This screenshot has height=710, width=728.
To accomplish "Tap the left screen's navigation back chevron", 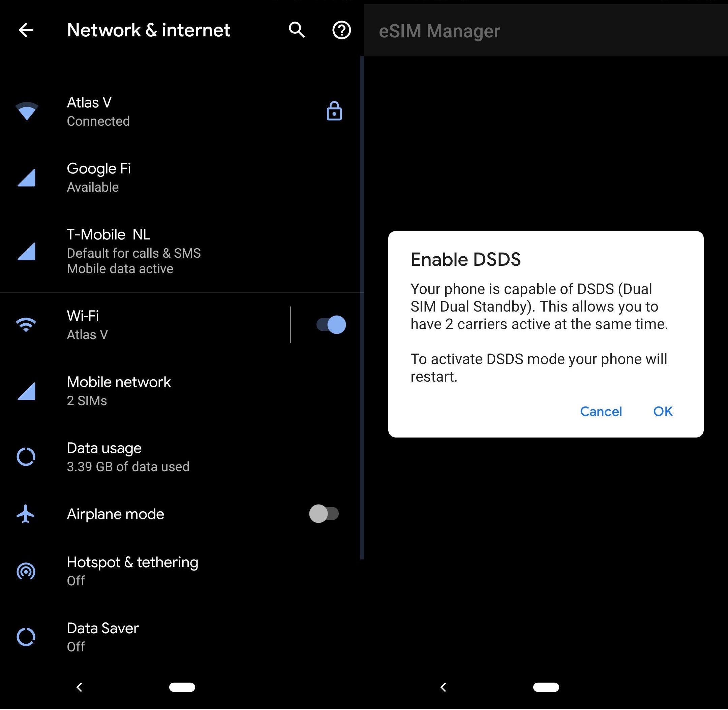I will pyautogui.click(x=79, y=687).
